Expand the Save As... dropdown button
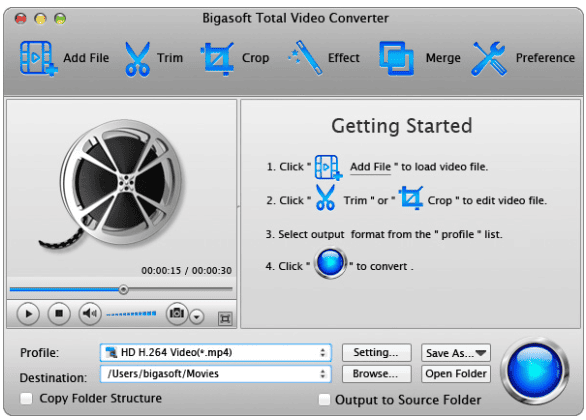The width and height of the screenshot is (586, 420). pyautogui.click(x=456, y=353)
